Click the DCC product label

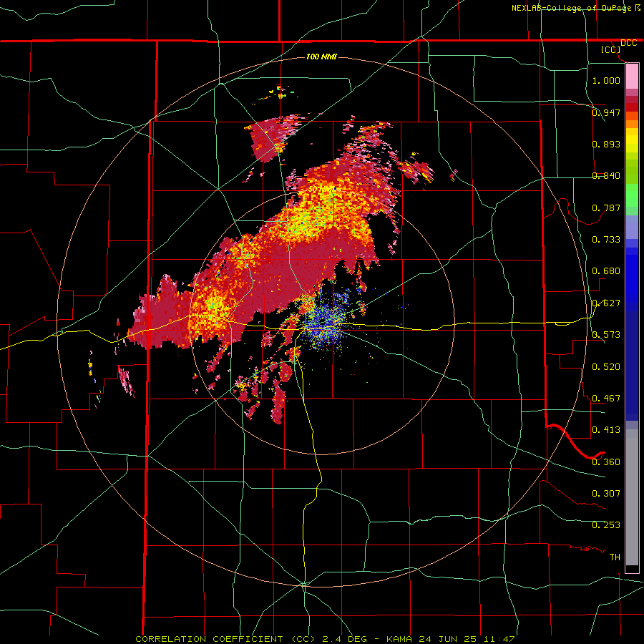pos(628,43)
